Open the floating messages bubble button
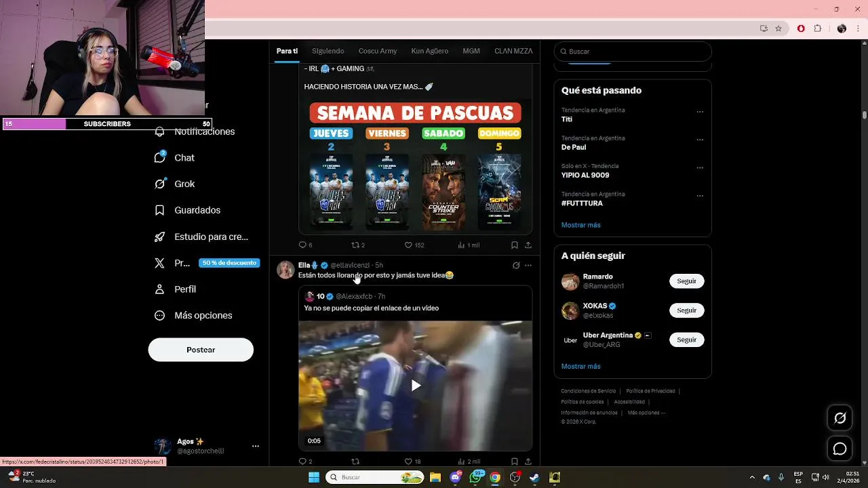 coord(840,449)
